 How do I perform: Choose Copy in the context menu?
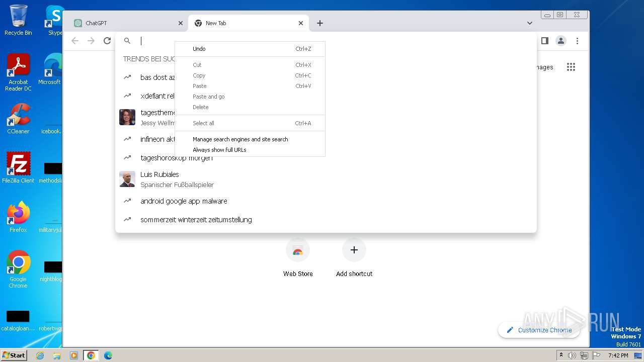click(250, 75)
